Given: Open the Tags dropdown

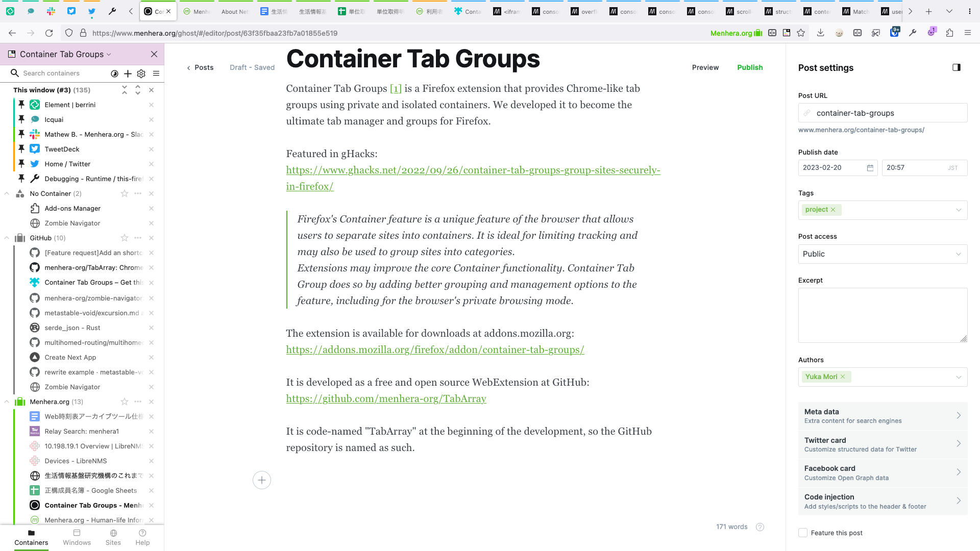Looking at the screenshot, I should (x=958, y=210).
